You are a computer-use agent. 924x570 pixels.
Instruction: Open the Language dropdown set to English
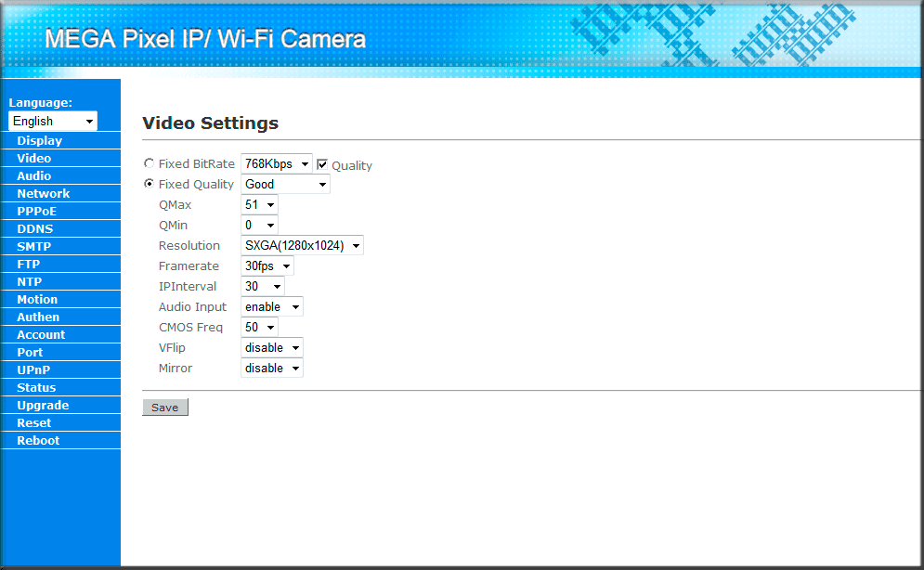coord(52,121)
